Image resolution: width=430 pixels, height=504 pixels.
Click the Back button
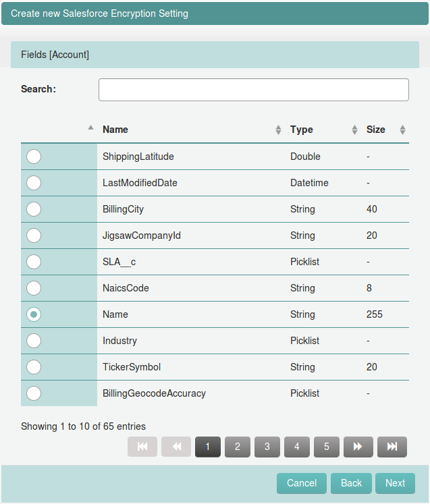pyautogui.click(x=351, y=483)
